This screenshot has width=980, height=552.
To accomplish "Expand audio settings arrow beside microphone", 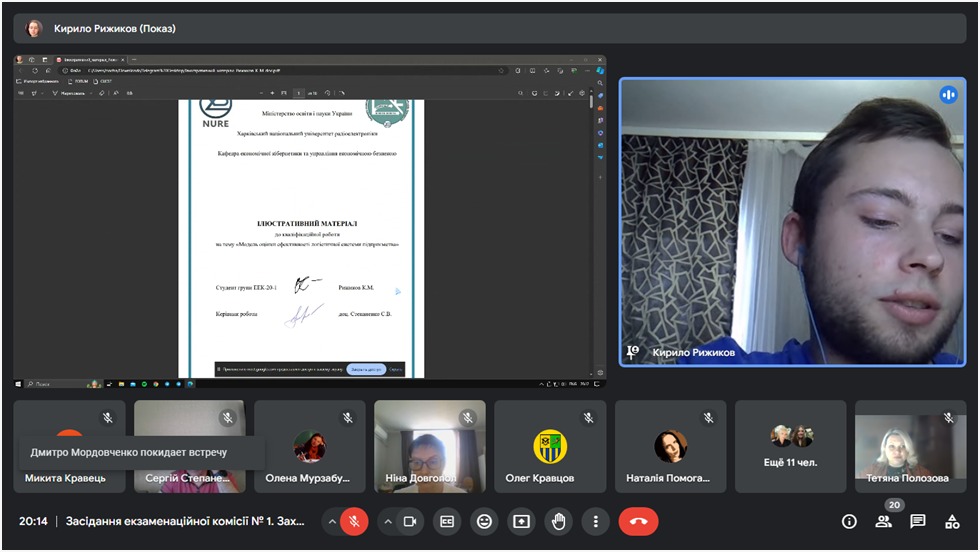I will (331, 521).
